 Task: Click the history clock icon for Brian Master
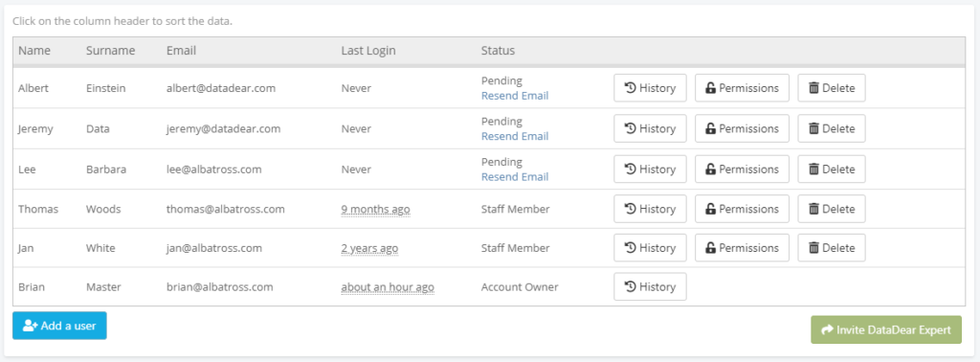631,287
